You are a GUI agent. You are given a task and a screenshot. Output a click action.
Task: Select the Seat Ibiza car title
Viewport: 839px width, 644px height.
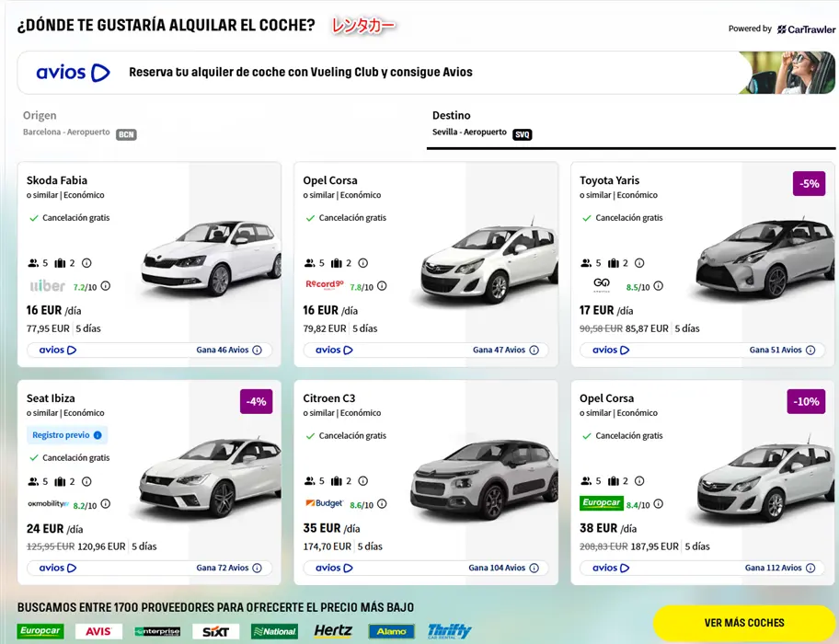point(51,398)
